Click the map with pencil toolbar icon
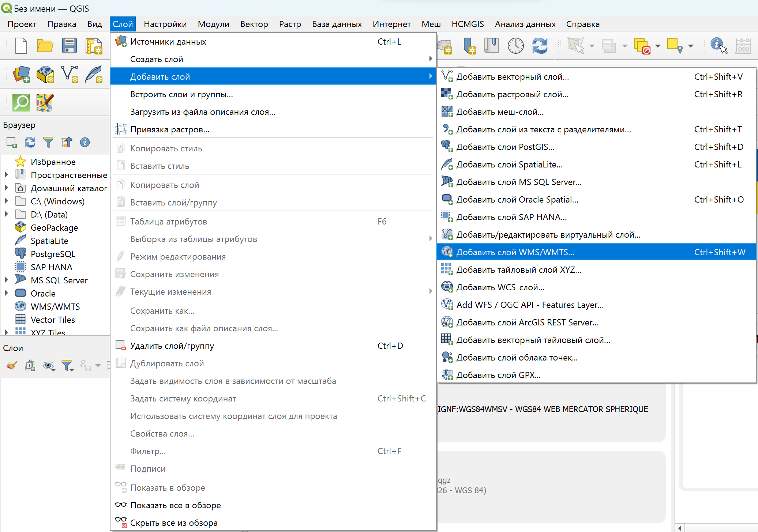Screen dimensions: 758x532 coord(45,102)
